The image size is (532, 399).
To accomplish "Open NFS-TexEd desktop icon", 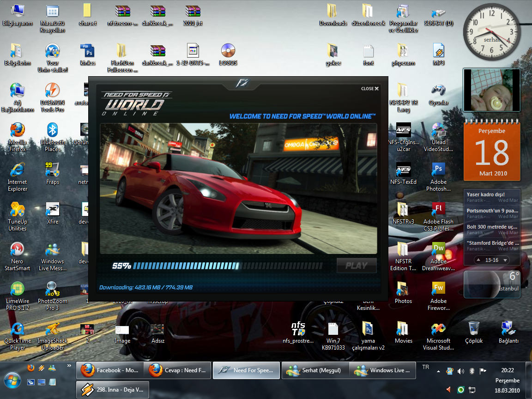I will tap(403, 174).
